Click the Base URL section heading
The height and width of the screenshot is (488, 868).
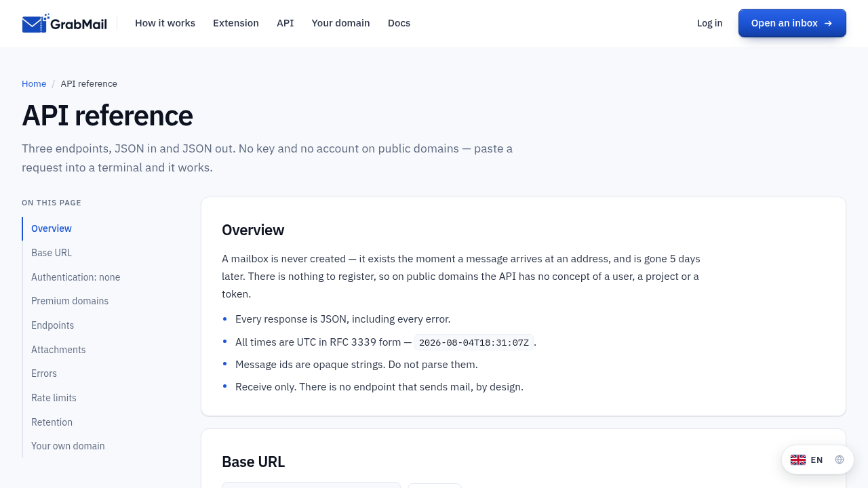[x=253, y=462]
